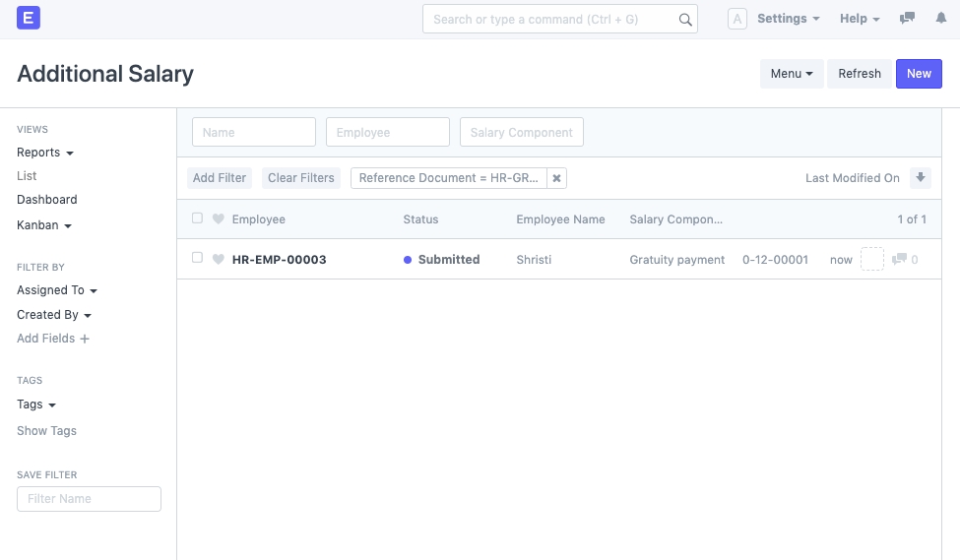Click the user avatar icon
The height and width of the screenshot is (560, 960).
click(736, 19)
